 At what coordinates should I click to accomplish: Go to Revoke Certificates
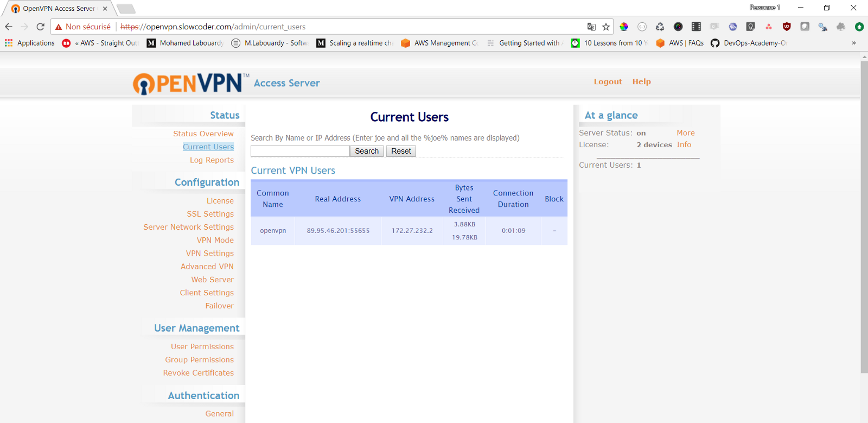click(199, 373)
